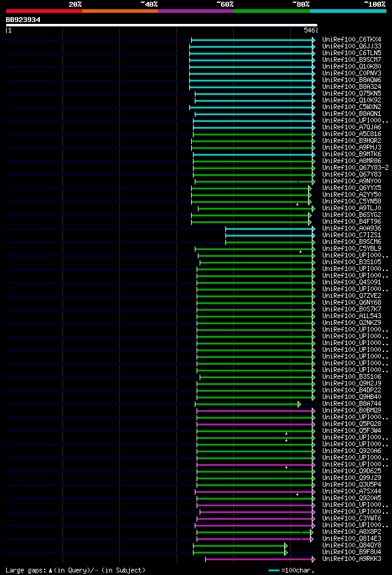This screenshot has width=392, height=575.
Task: Open UniRef100_Q920A6 entry
Action: tap(352, 451)
